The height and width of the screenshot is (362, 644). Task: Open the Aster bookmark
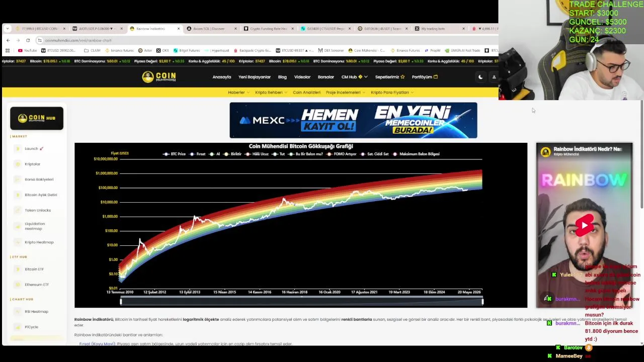[145, 50]
